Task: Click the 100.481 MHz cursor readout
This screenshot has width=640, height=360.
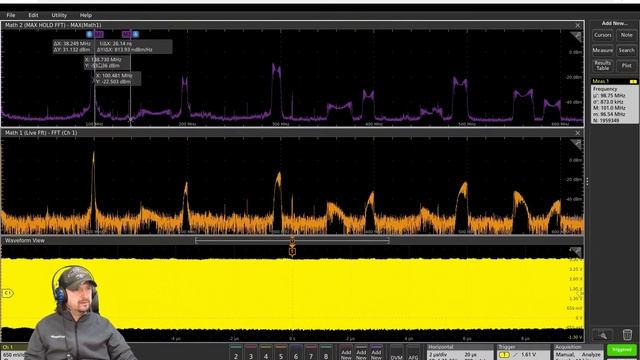Action: [118, 79]
